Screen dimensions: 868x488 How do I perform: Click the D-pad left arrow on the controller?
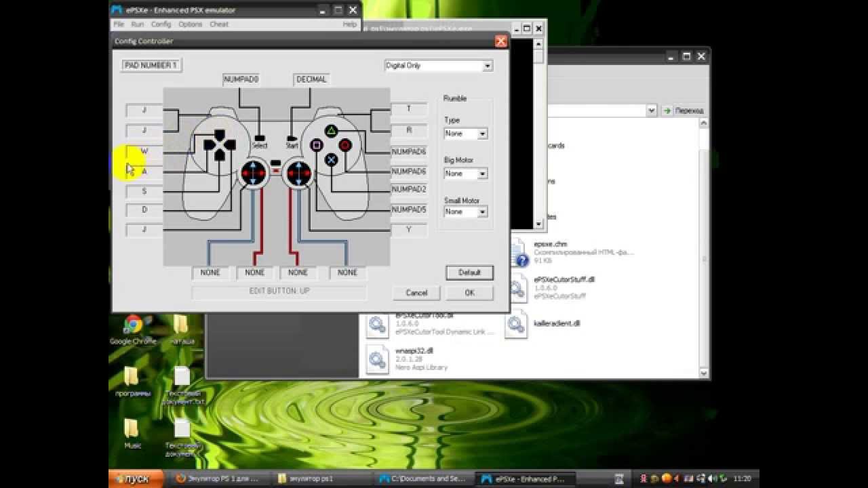pos(210,144)
